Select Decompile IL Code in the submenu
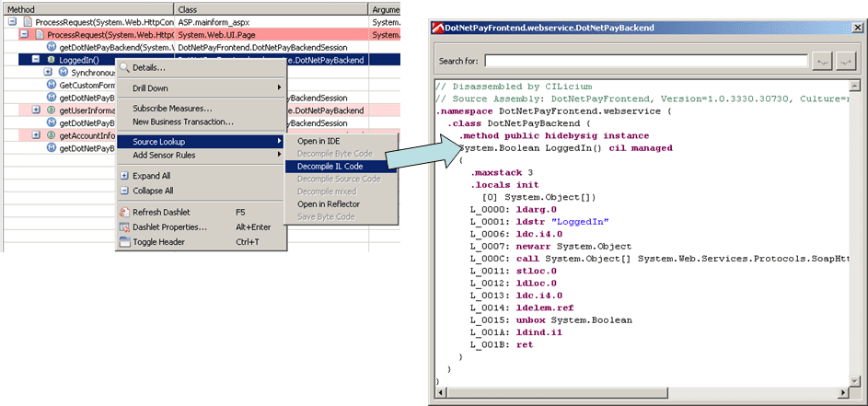 [x=341, y=166]
